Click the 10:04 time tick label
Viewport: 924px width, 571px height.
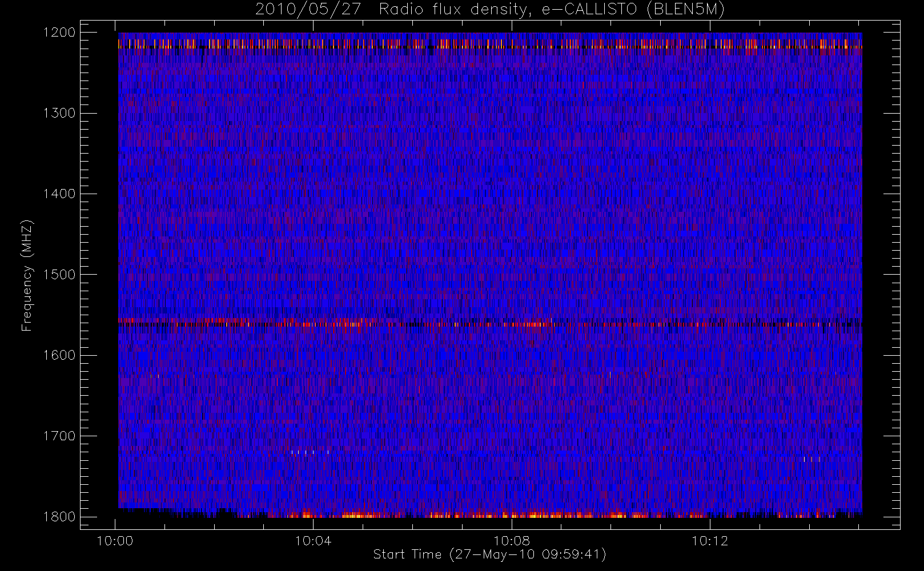coord(313,541)
